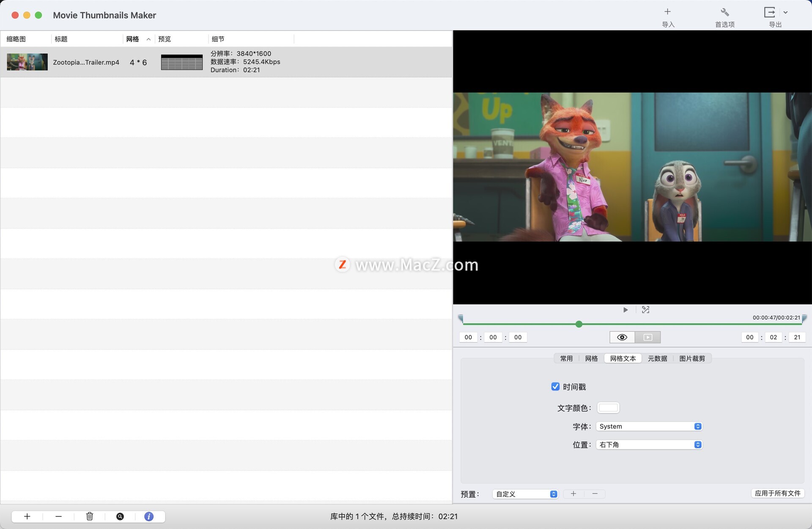This screenshot has width=812, height=529.
Task: Uncheck the 时间戳 checkbox
Action: pos(555,386)
